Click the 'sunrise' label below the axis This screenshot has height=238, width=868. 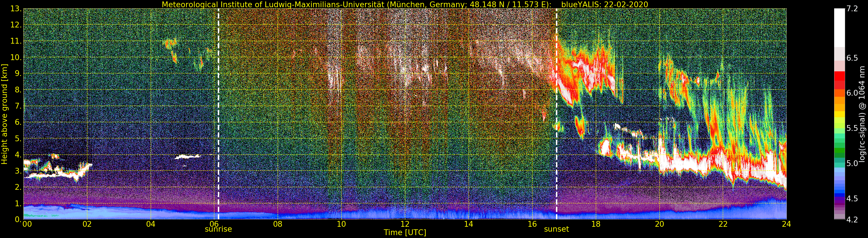click(218, 229)
